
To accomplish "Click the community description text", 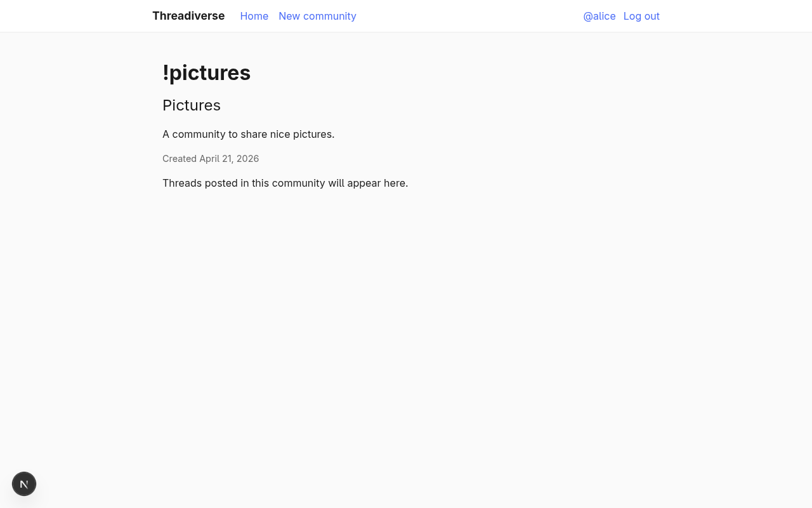I will click(248, 134).
